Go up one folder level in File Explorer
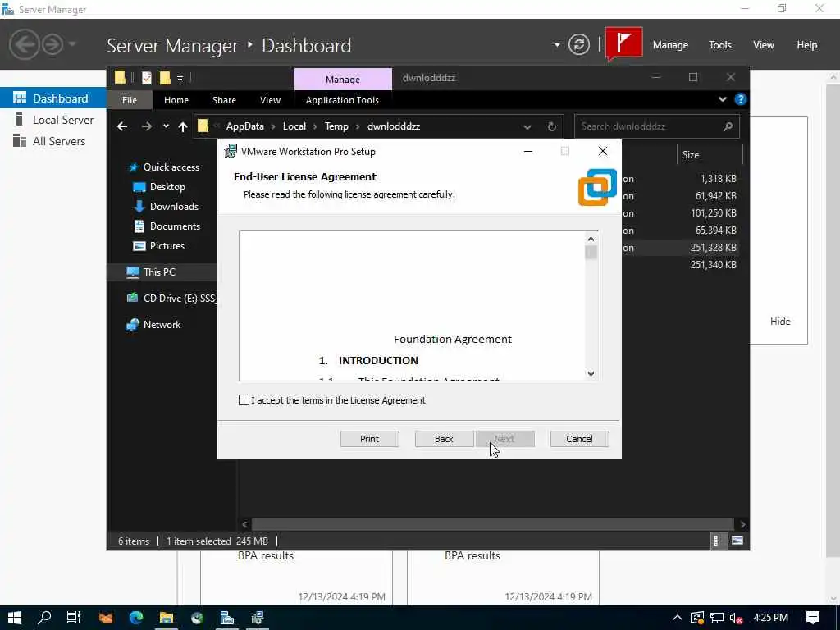This screenshot has width=840, height=630. (183, 126)
